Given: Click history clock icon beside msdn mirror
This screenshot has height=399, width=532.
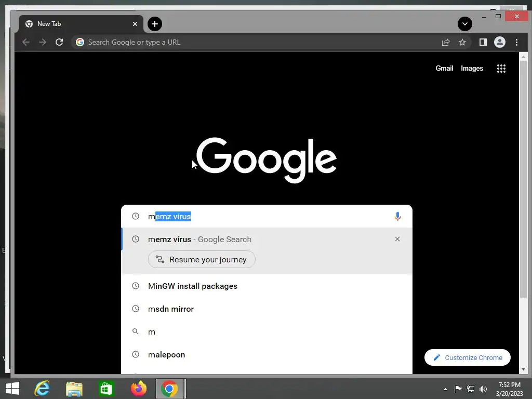Looking at the screenshot, I should tap(136, 309).
